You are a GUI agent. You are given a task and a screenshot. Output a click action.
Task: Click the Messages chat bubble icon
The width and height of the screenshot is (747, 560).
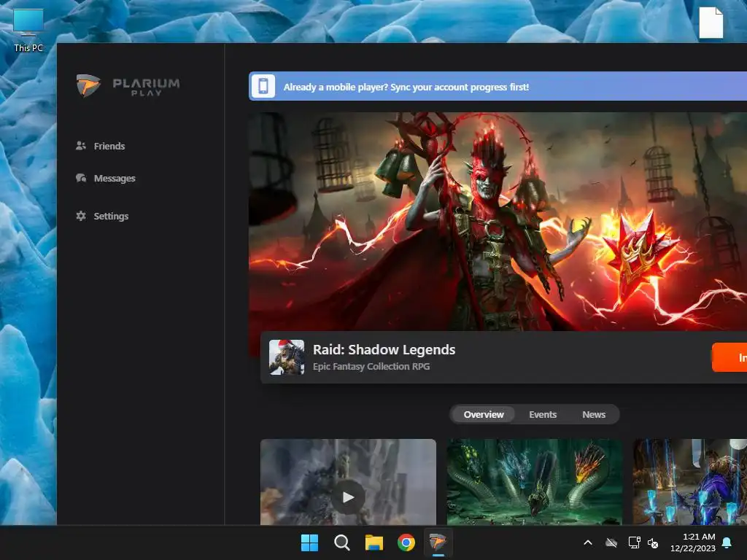[81, 178]
